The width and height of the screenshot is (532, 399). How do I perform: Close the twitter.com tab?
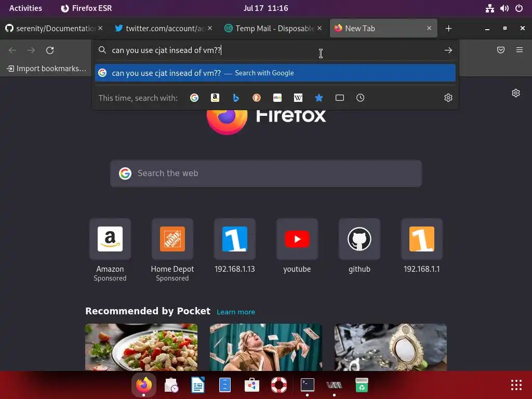click(x=210, y=28)
